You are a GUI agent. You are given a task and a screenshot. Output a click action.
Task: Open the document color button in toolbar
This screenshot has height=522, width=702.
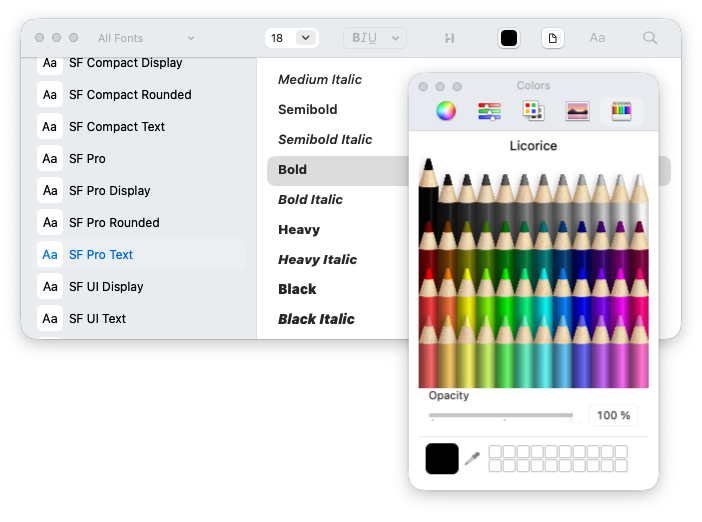click(x=552, y=38)
